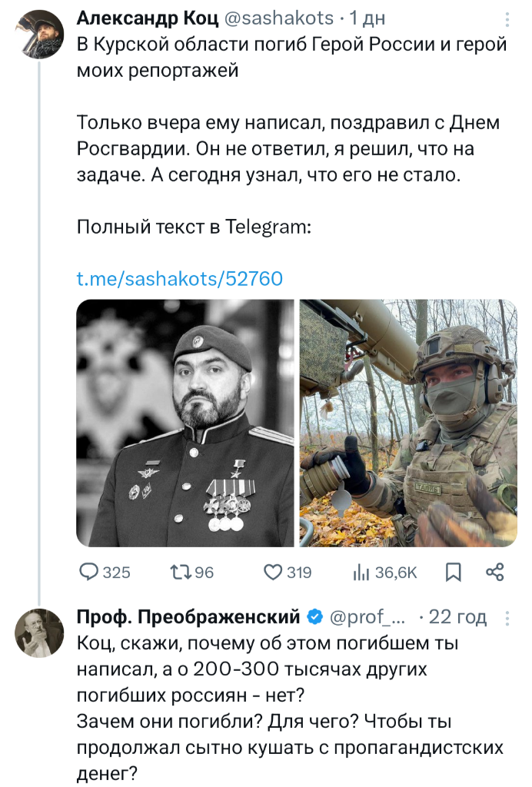Screen dimensions: 532x787
Task: Bookmark the post by Александр Коц
Action: coord(454,571)
